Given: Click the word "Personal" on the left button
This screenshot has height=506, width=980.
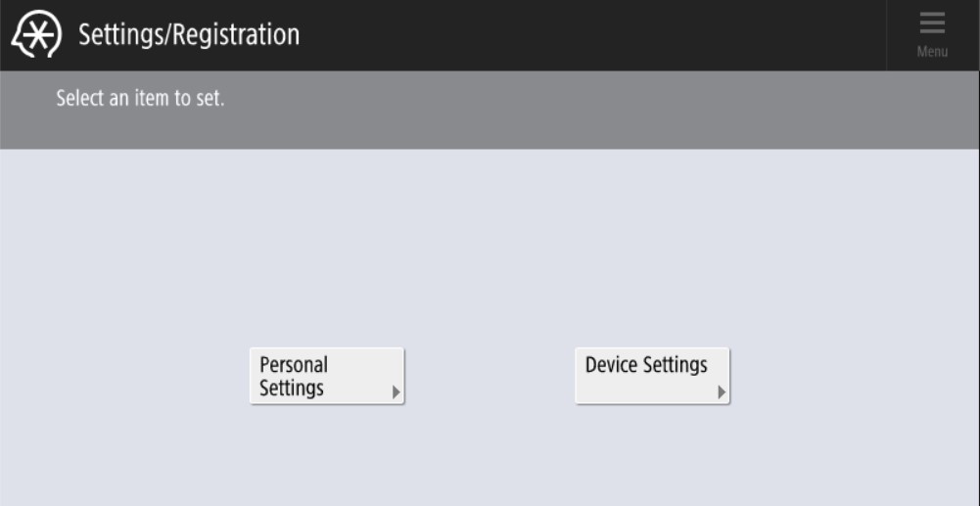Looking at the screenshot, I should point(294,365).
